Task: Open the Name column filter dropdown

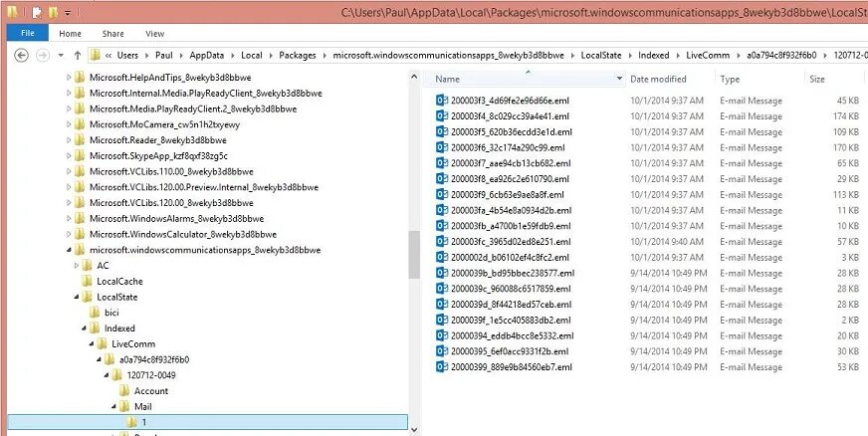Action: [x=619, y=79]
